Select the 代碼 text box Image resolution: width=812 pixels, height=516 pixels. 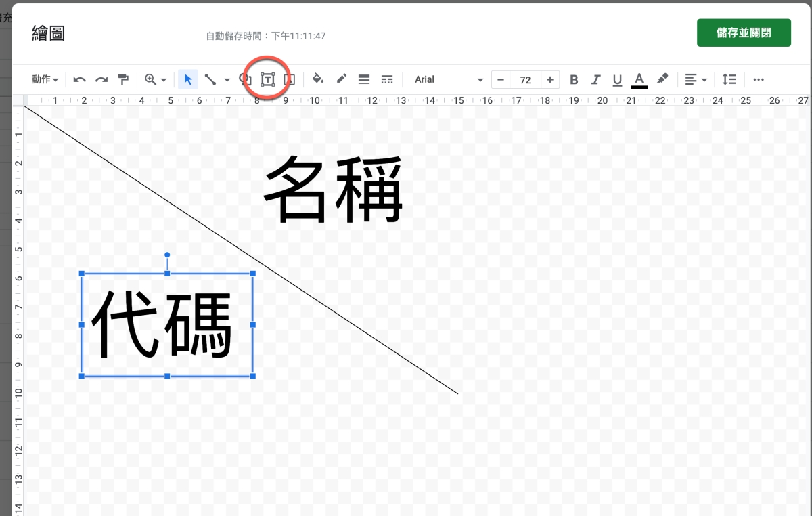(167, 324)
